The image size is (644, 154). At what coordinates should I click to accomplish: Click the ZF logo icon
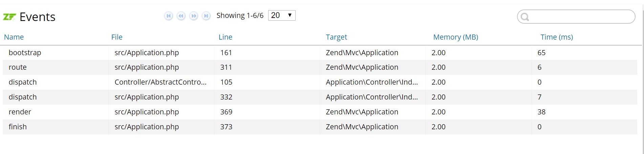9,17
